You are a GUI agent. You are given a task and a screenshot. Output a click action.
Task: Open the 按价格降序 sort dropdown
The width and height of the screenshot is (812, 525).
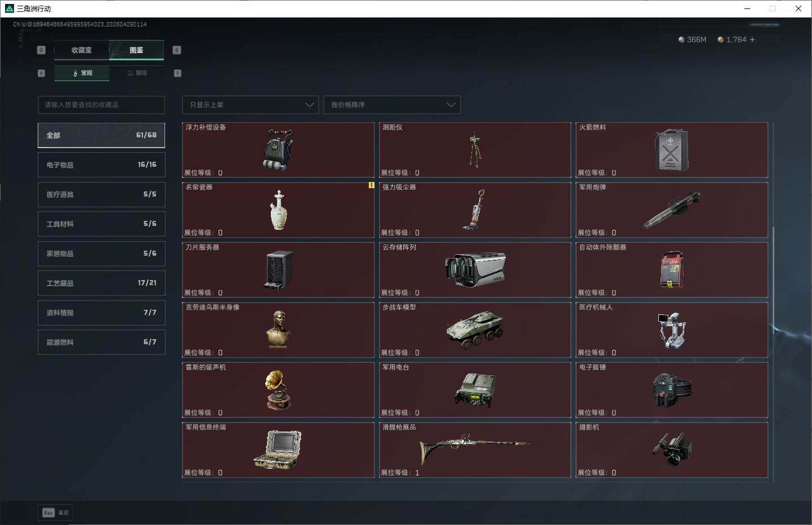[x=392, y=105]
